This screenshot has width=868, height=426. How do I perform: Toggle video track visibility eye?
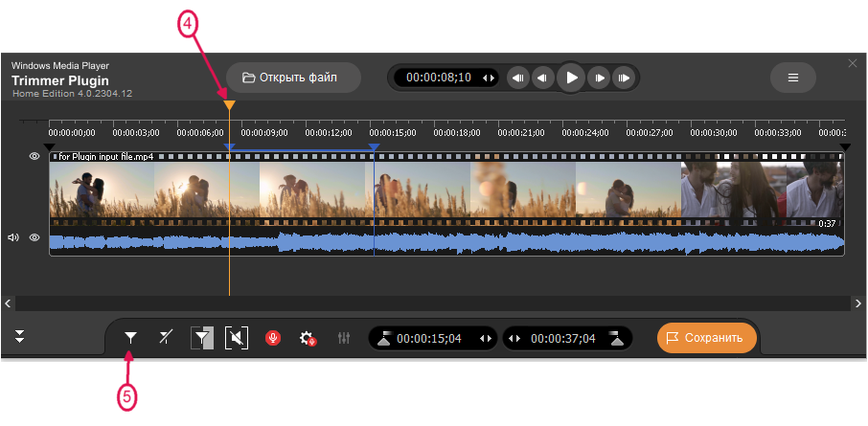pyautogui.click(x=34, y=157)
